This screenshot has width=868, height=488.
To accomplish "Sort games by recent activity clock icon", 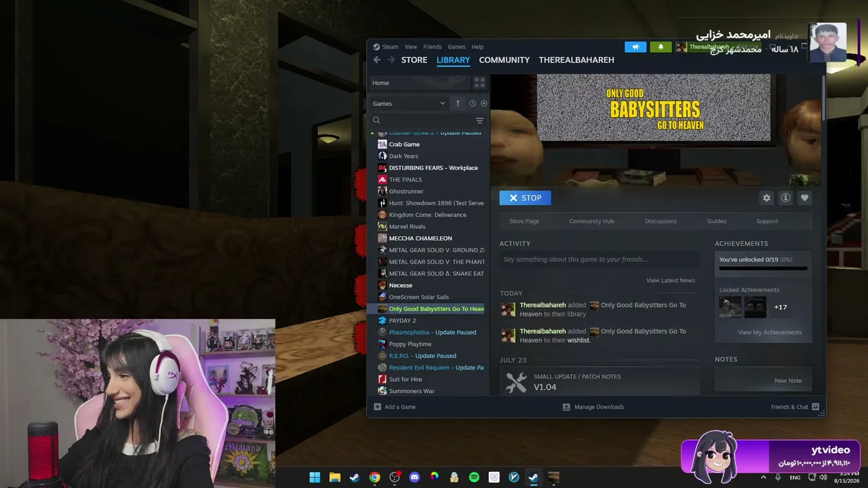I will coord(473,104).
